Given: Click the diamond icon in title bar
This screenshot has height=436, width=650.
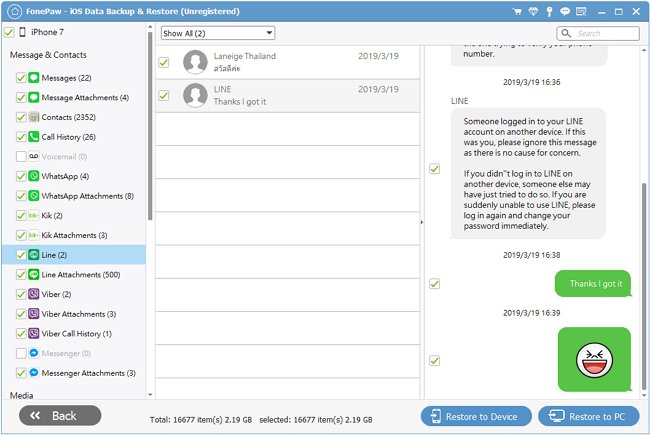Looking at the screenshot, I should (533, 12).
